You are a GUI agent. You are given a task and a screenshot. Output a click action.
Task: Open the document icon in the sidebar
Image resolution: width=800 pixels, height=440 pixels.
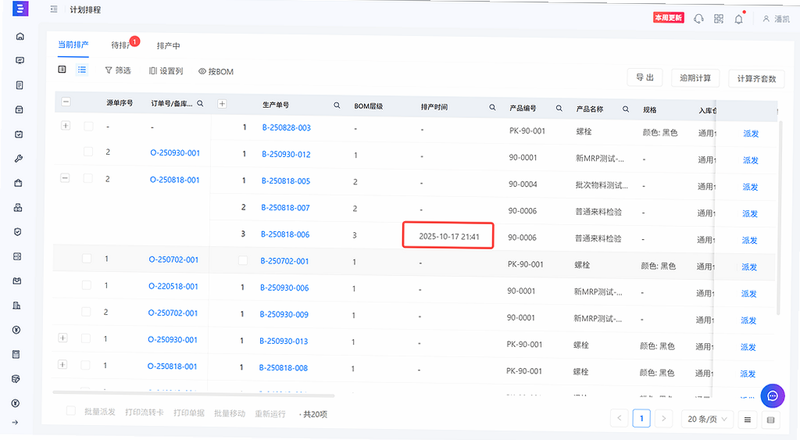point(19,85)
